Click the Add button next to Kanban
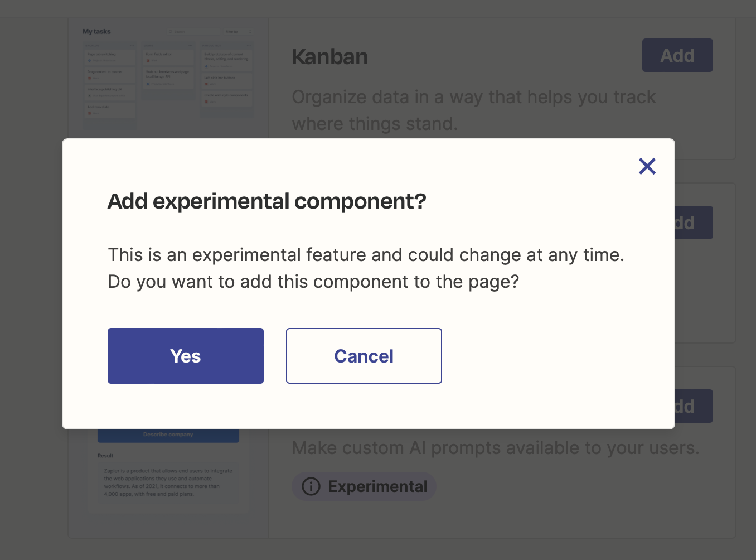This screenshot has height=560, width=756. click(677, 55)
